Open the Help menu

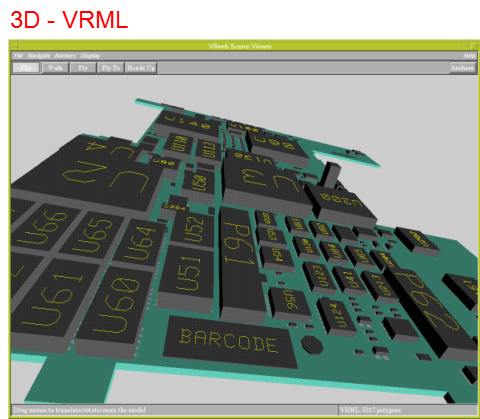click(469, 56)
